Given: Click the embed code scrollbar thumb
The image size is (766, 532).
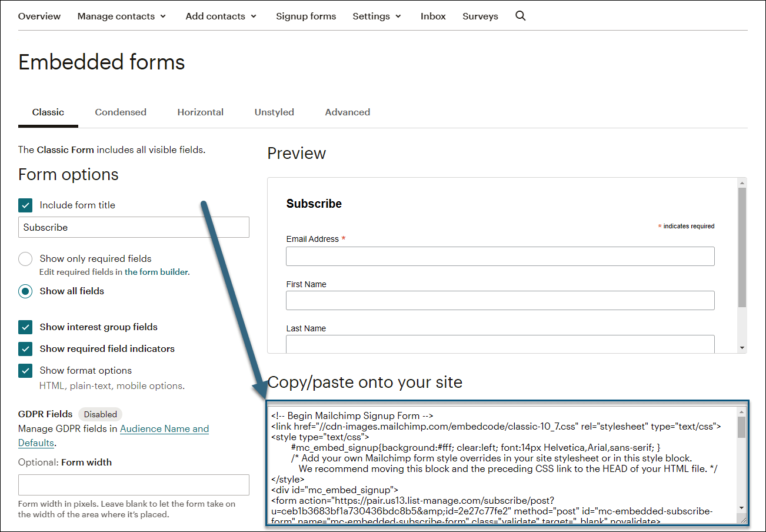Looking at the screenshot, I should (x=741, y=427).
